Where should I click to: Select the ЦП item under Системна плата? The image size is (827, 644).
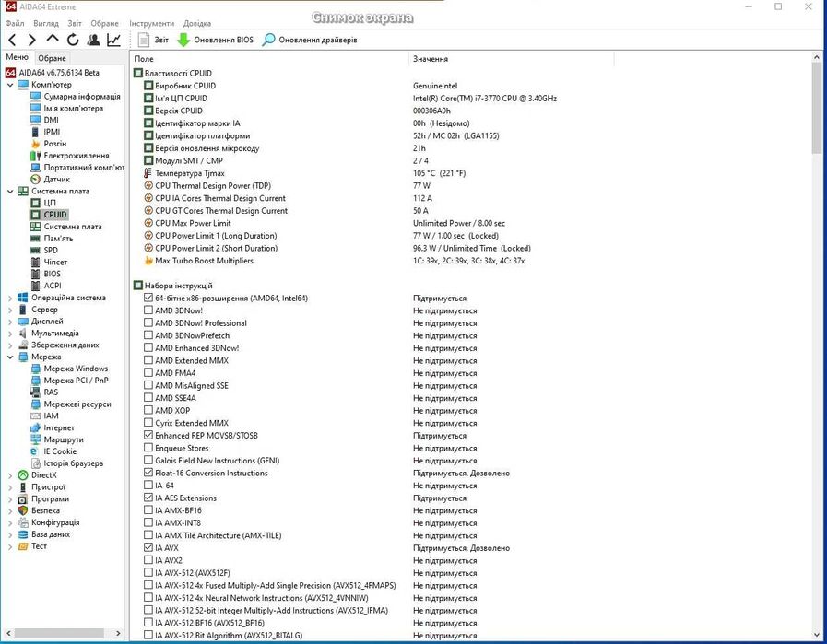(50, 203)
